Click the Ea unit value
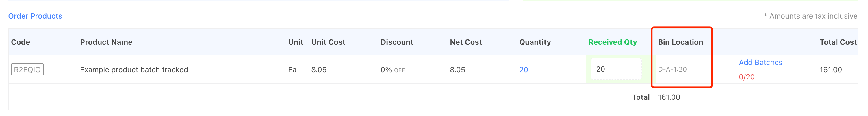The image size is (868, 116). pyautogui.click(x=292, y=70)
